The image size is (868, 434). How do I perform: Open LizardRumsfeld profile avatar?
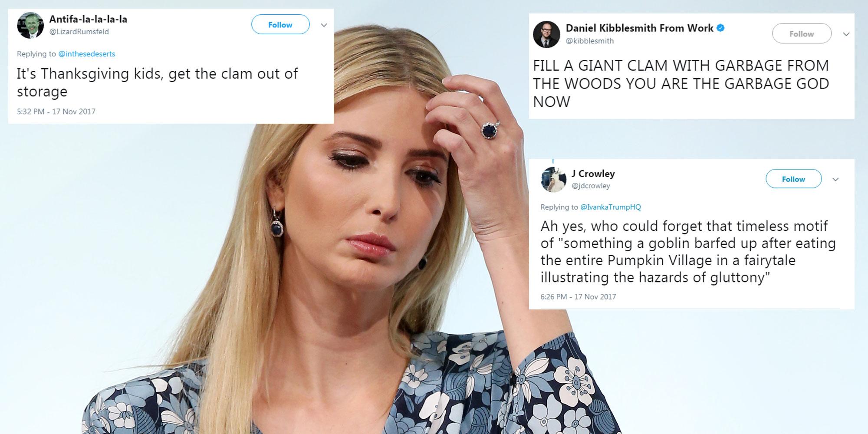pyautogui.click(x=30, y=25)
